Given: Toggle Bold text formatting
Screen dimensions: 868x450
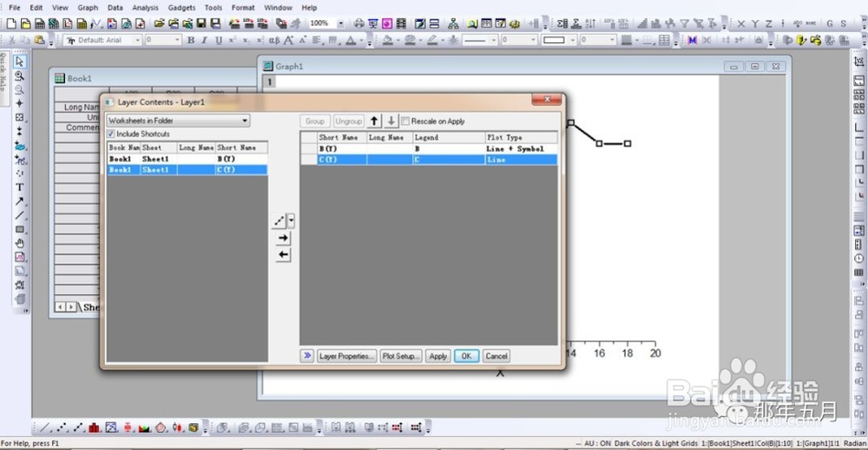Looking at the screenshot, I should pos(190,41).
